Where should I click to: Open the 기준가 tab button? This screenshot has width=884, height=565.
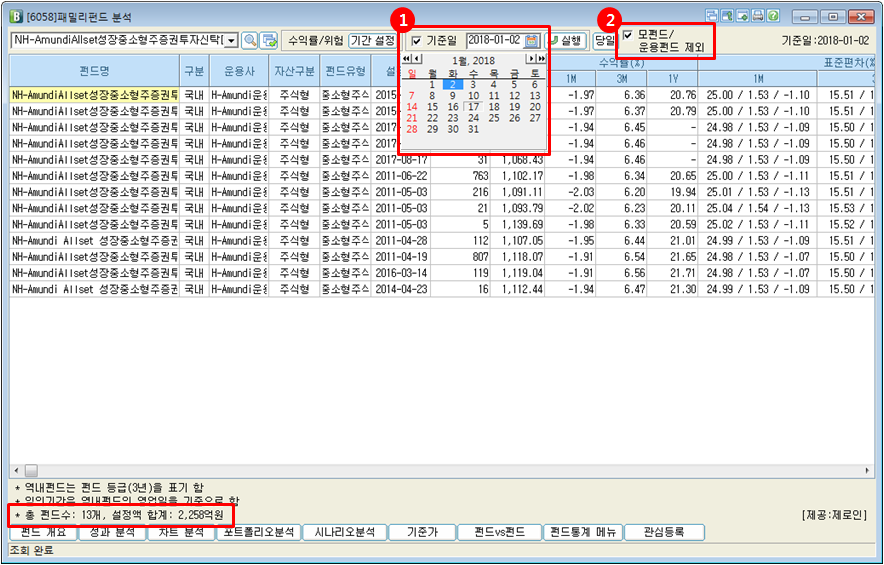[422, 532]
